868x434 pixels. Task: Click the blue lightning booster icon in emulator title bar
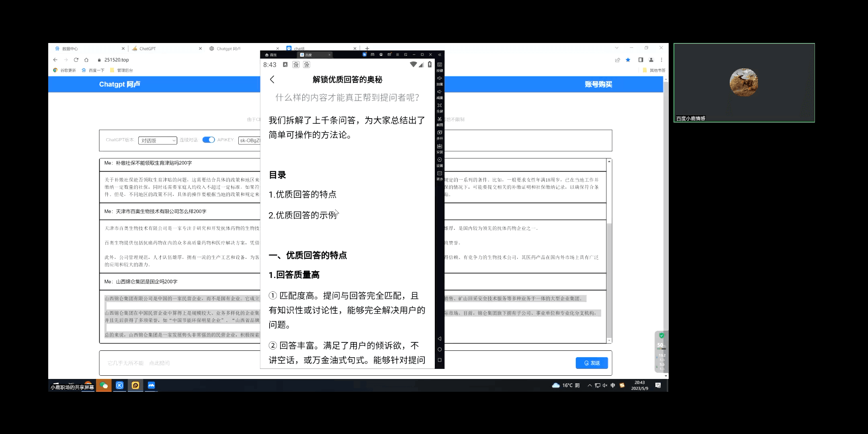(x=364, y=55)
